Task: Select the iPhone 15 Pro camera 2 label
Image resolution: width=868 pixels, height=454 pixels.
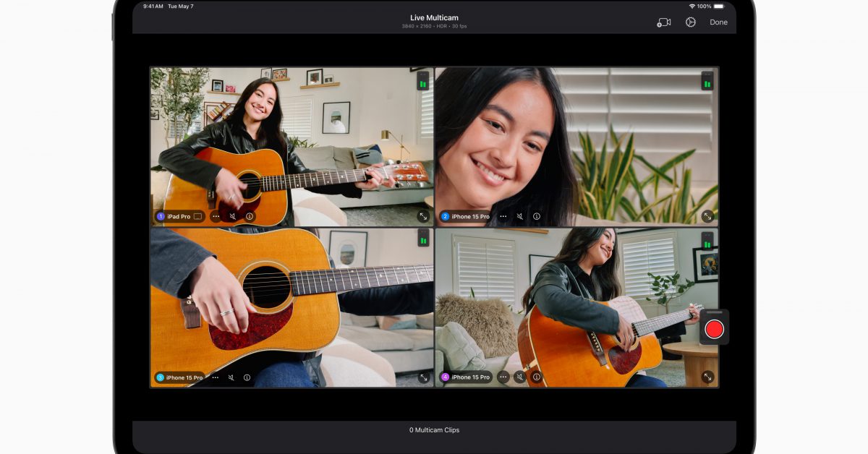Action: tap(466, 216)
